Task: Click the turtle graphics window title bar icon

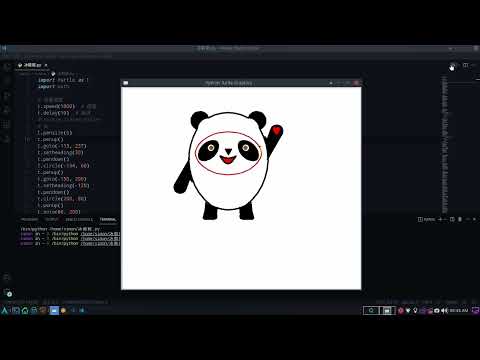Action: (126, 83)
